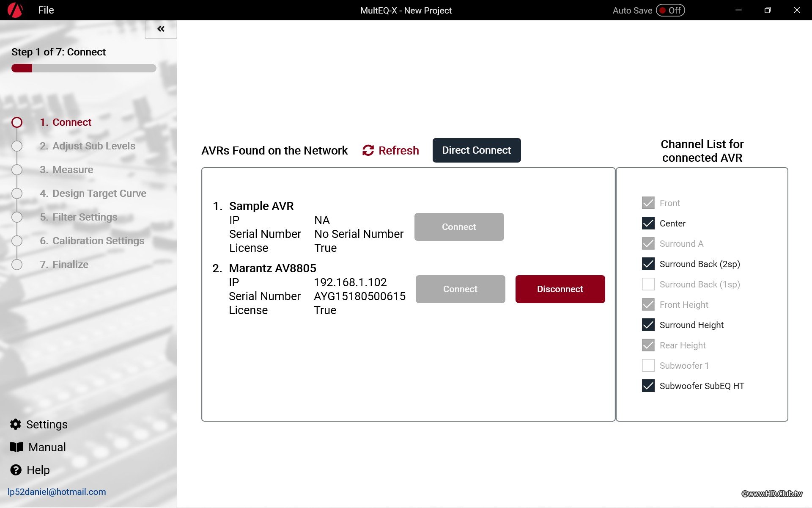Open Settings via gear icon
This screenshot has height=508, width=812.
coord(16,424)
